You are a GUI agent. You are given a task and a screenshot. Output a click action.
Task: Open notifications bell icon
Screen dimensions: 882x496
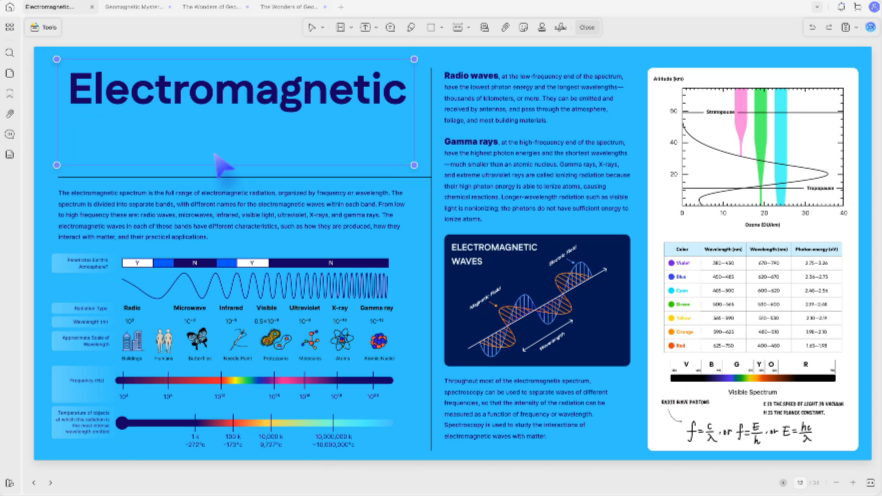coord(841,7)
